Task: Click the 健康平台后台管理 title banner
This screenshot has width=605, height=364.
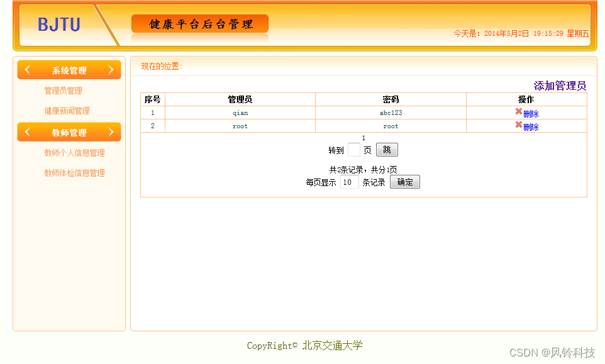Action: pyautogui.click(x=200, y=24)
